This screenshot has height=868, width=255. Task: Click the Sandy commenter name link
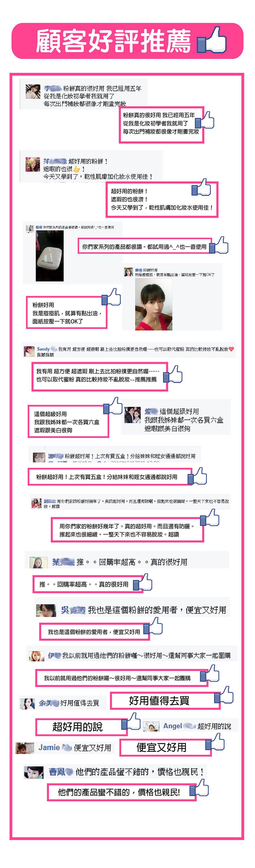pos(43,349)
